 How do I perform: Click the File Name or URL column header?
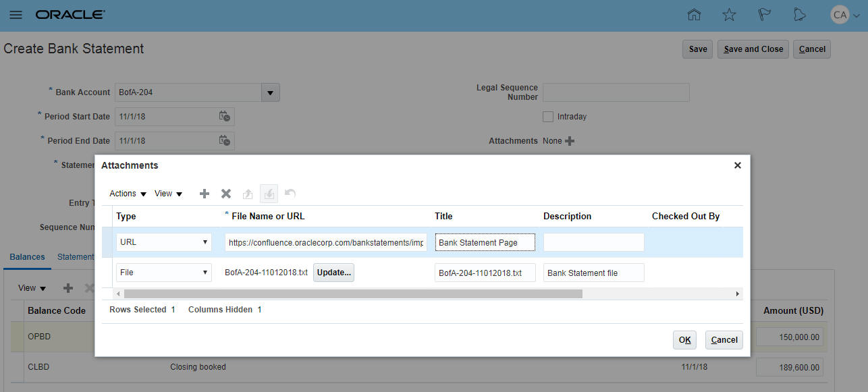tap(268, 216)
